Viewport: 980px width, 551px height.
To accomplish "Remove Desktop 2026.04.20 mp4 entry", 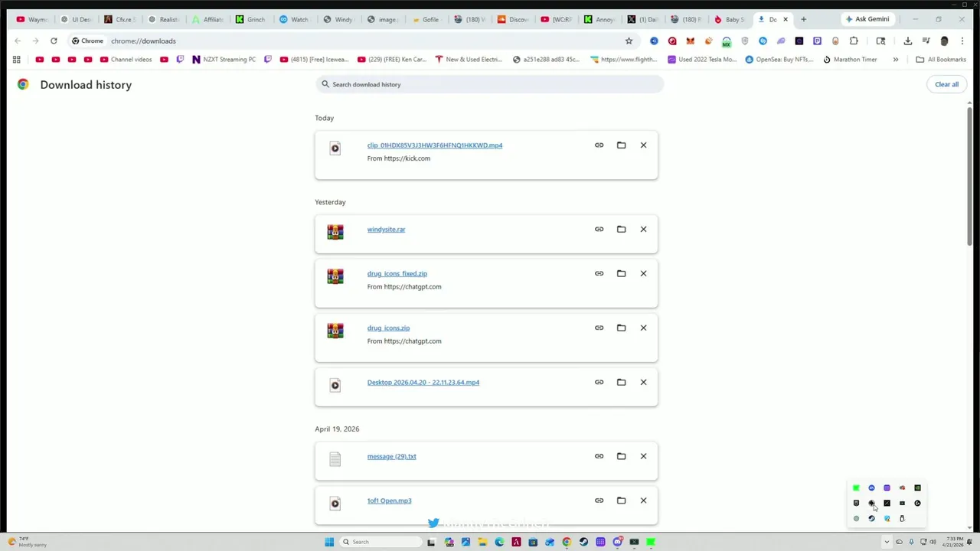I will [x=643, y=382].
